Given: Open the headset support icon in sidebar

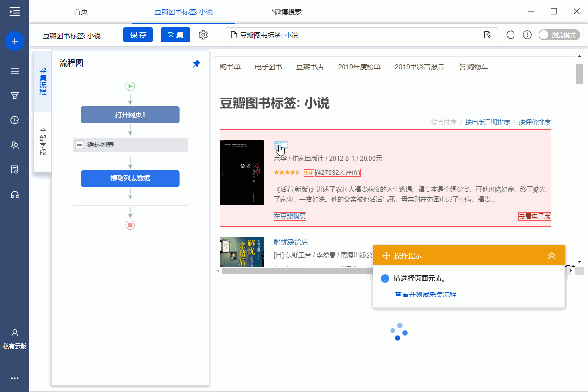Looking at the screenshot, I should 15,195.
